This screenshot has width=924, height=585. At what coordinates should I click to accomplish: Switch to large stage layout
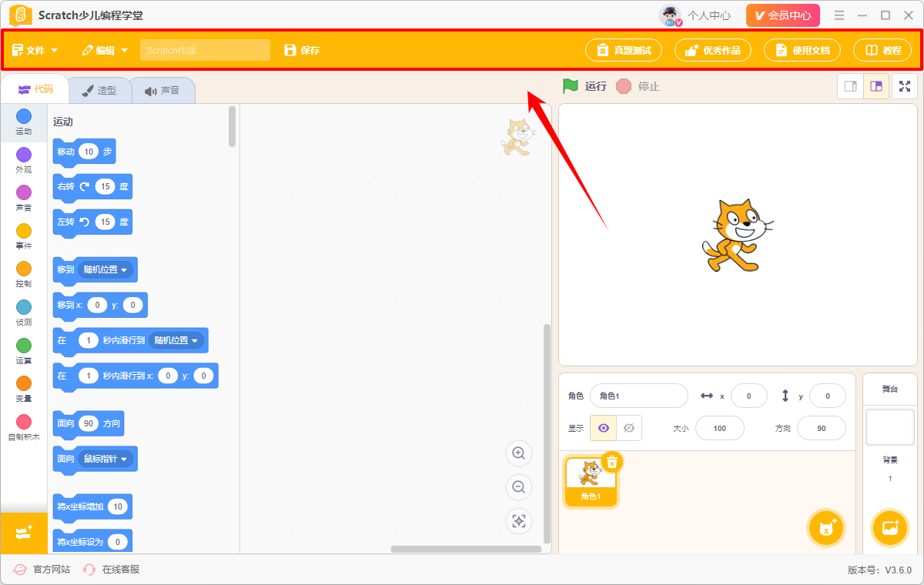(876, 86)
